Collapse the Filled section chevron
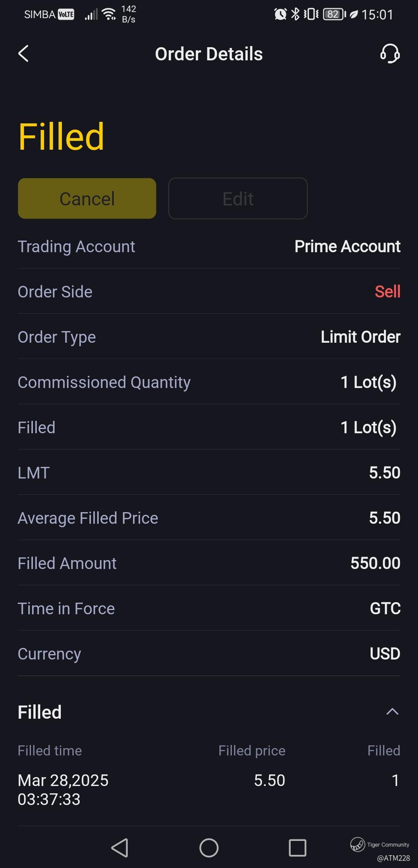 (x=392, y=711)
